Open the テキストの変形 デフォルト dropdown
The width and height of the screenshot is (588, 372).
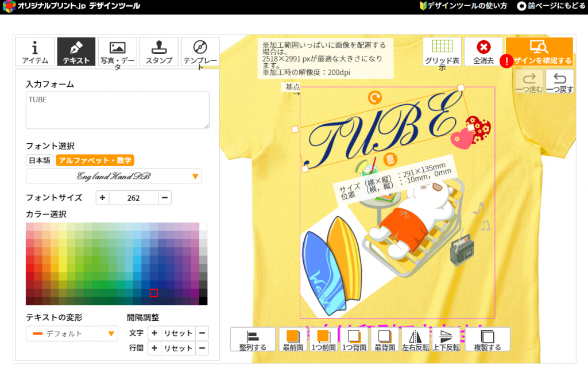point(72,333)
